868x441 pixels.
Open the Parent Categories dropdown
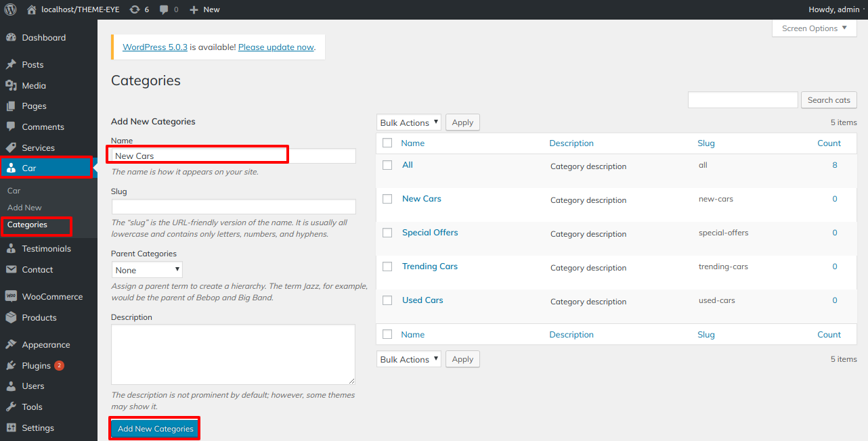pos(147,270)
